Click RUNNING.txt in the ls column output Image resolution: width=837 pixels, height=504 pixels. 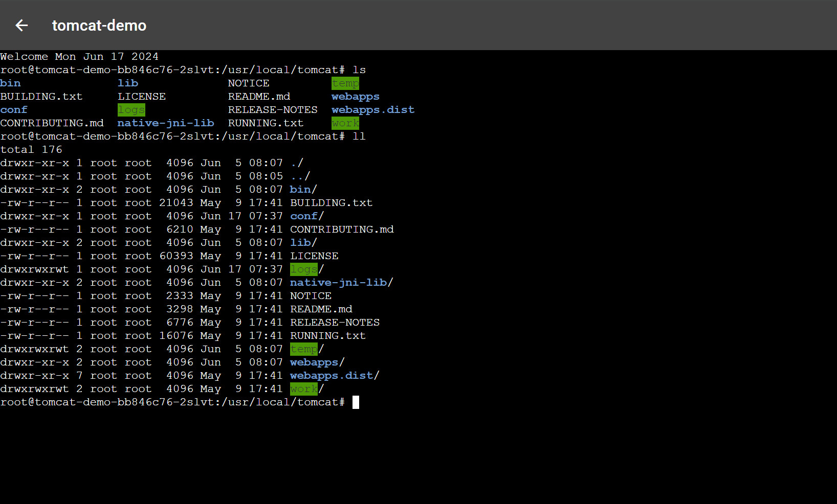tap(266, 123)
